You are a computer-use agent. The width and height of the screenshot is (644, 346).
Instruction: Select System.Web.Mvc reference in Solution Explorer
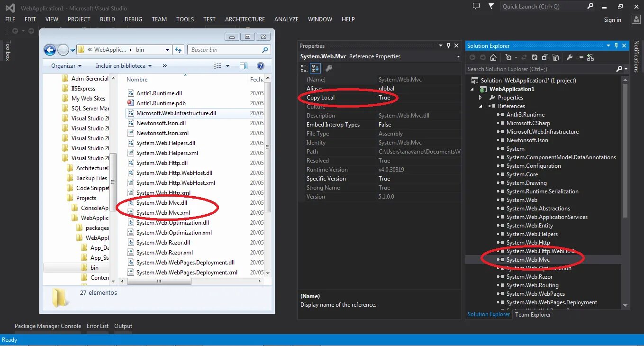[528, 260]
